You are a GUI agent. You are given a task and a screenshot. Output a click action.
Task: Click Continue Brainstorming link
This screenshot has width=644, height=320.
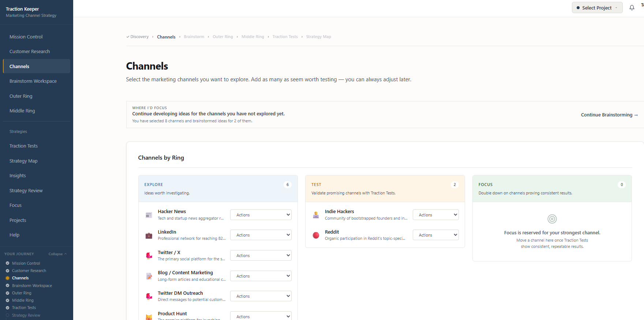(609, 115)
